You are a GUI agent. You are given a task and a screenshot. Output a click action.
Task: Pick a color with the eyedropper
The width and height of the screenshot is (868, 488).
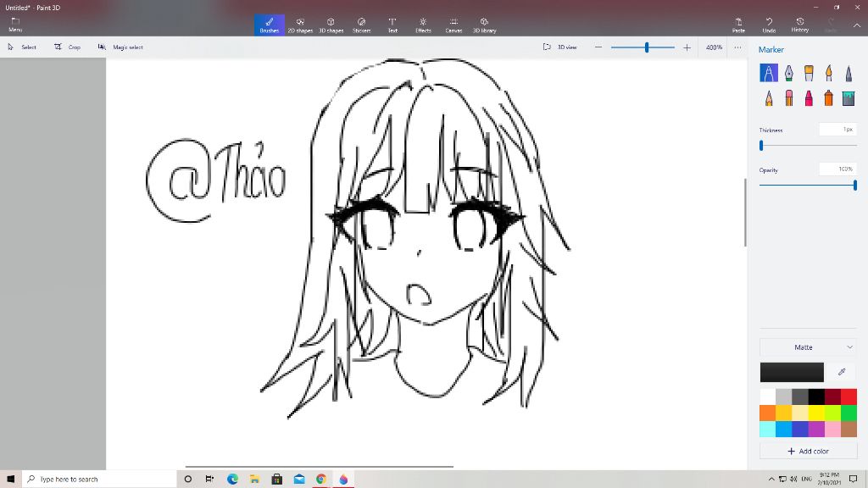point(842,372)
